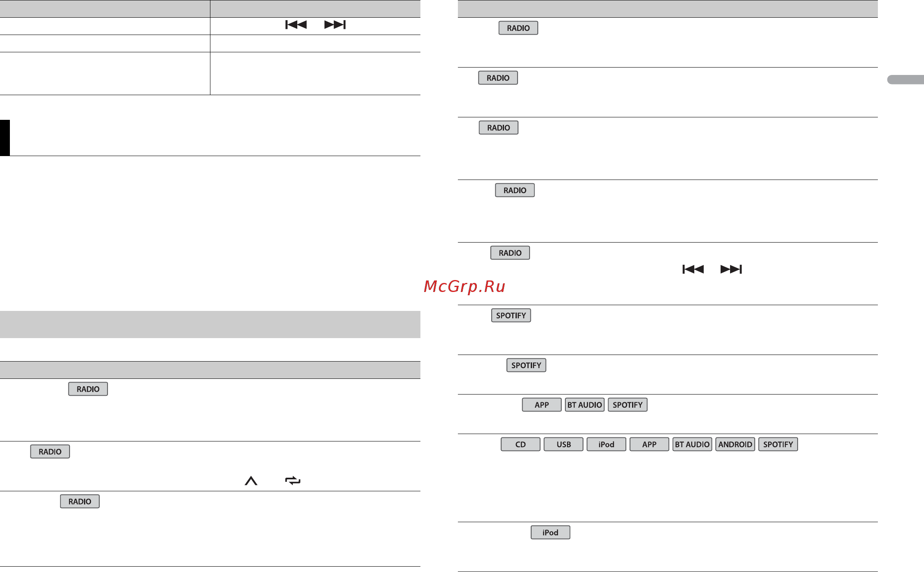Select the BT AUDIO badge in the three-badge row

[x=585, y=405]
